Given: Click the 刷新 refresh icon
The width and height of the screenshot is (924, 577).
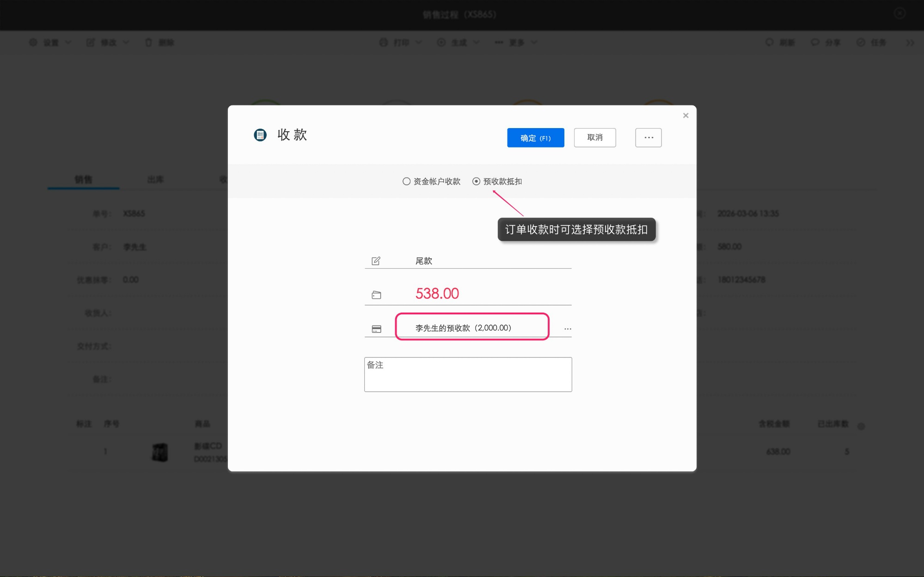Looking at the screenshot, I should (769, 42).
